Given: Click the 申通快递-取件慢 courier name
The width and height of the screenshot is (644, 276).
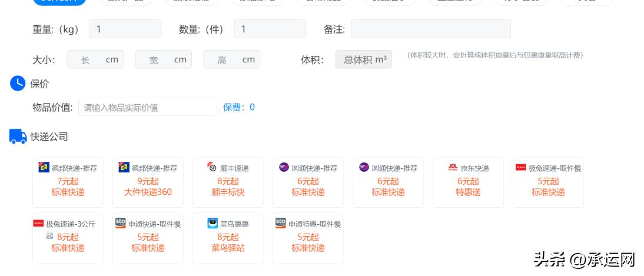Looking at the screenshot, I should (154, 224).
